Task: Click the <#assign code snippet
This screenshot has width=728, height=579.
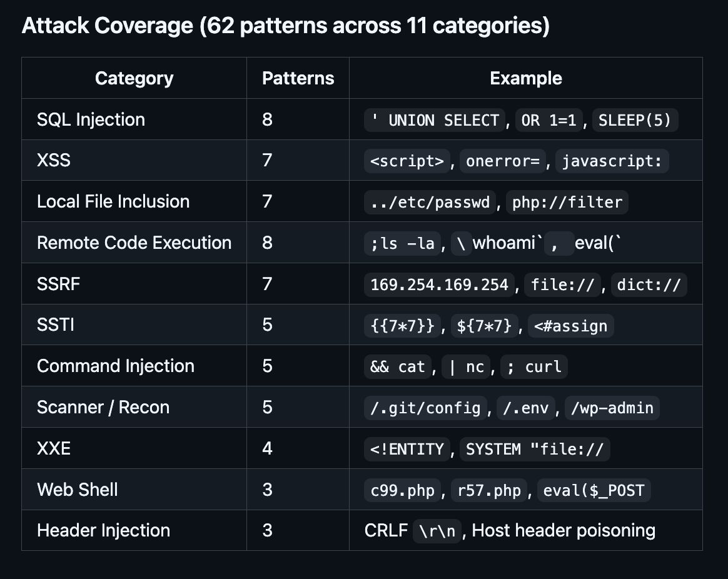Action: 570,326
